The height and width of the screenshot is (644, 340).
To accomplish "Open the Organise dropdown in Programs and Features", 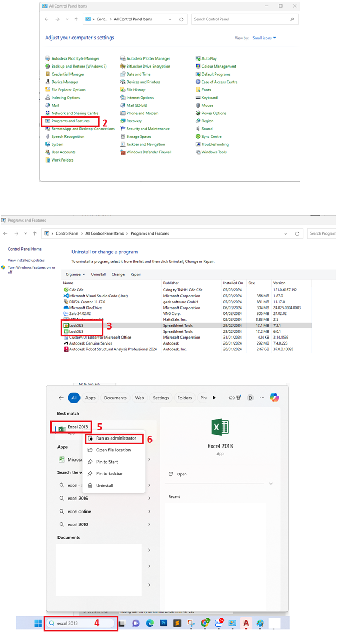I will 75,274.
